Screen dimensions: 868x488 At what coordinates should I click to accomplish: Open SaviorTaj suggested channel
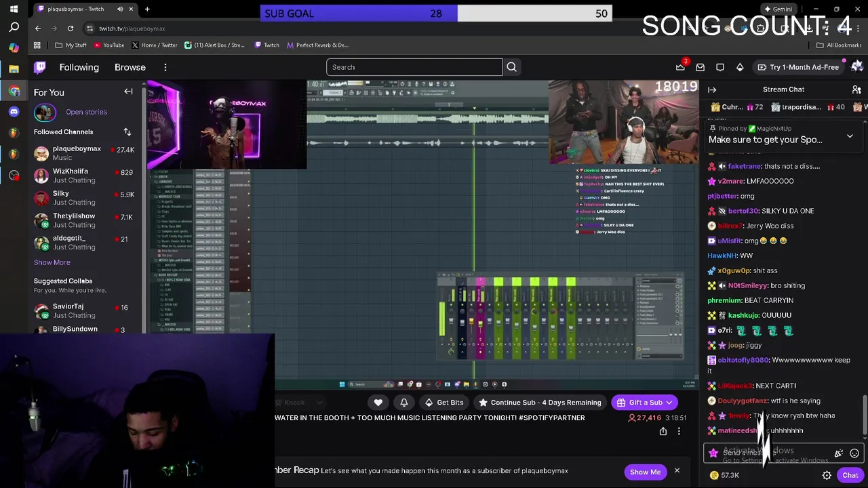(x=84, y=311)
